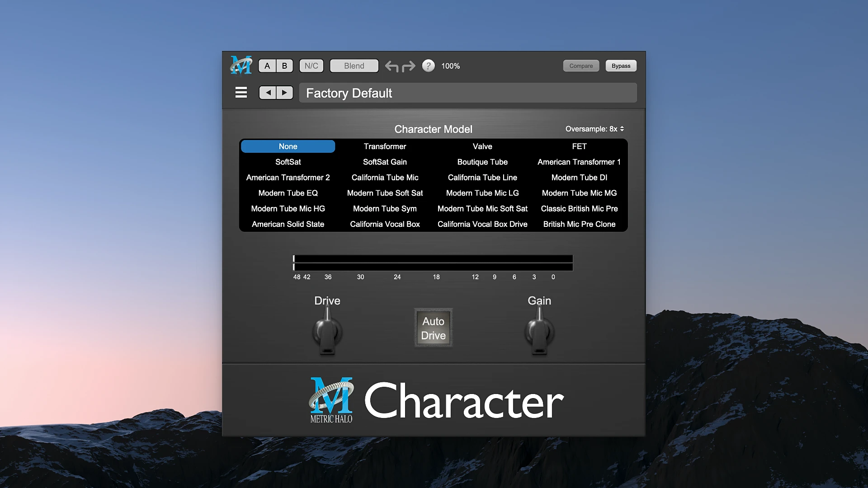Click the Metric Halo logo above the Character branding

[330, 400]
